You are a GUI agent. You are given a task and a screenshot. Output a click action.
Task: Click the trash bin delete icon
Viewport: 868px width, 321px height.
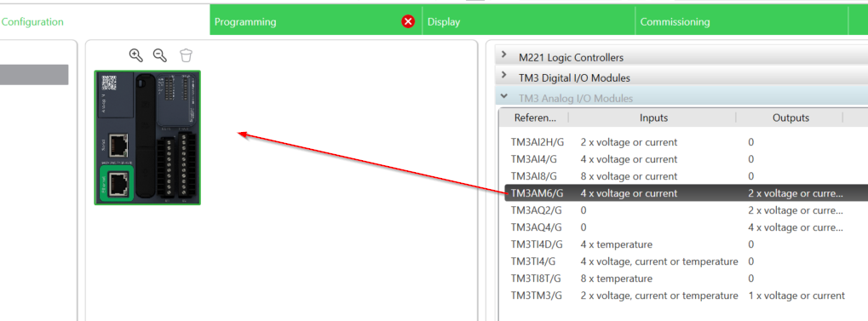(x=186, y=54)
